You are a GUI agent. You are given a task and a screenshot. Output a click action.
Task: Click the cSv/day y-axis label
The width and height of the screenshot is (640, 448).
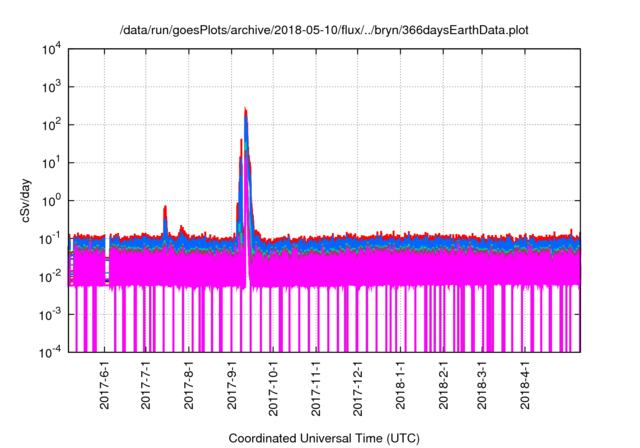[25, 200]
